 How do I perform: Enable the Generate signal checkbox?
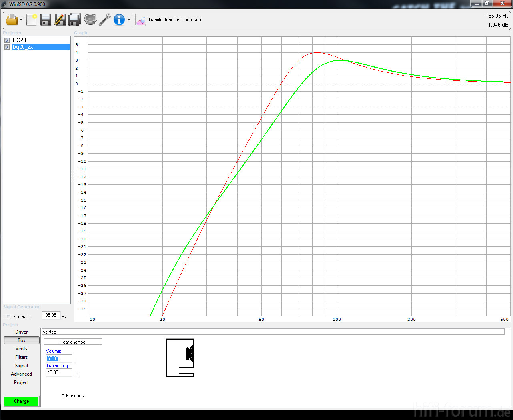coord(8,317)
